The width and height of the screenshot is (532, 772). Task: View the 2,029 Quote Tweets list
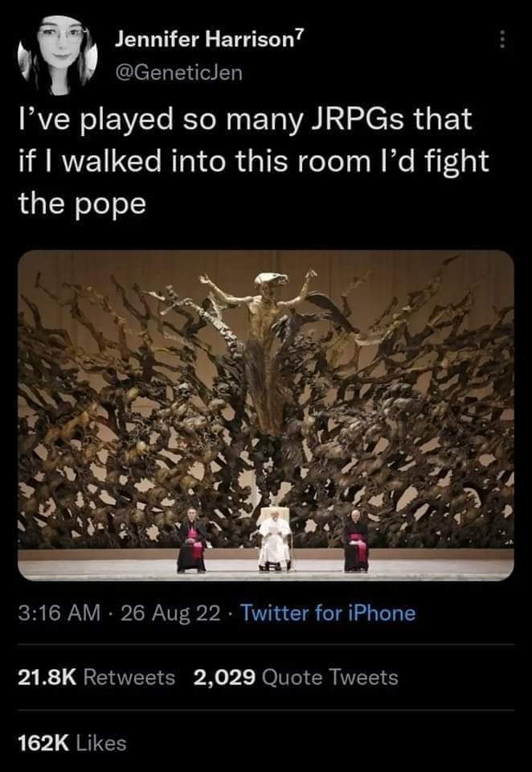[296, 677]
